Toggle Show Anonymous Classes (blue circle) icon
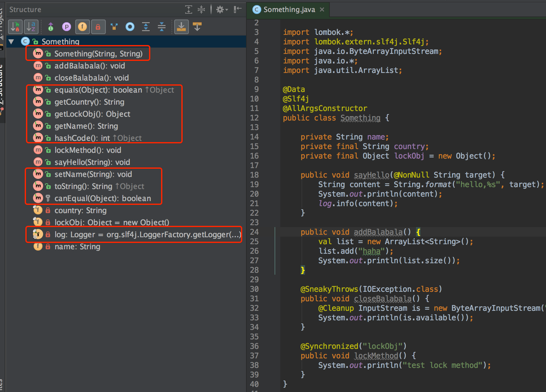This screenshot has width=546, height=392. coord(130,27)
